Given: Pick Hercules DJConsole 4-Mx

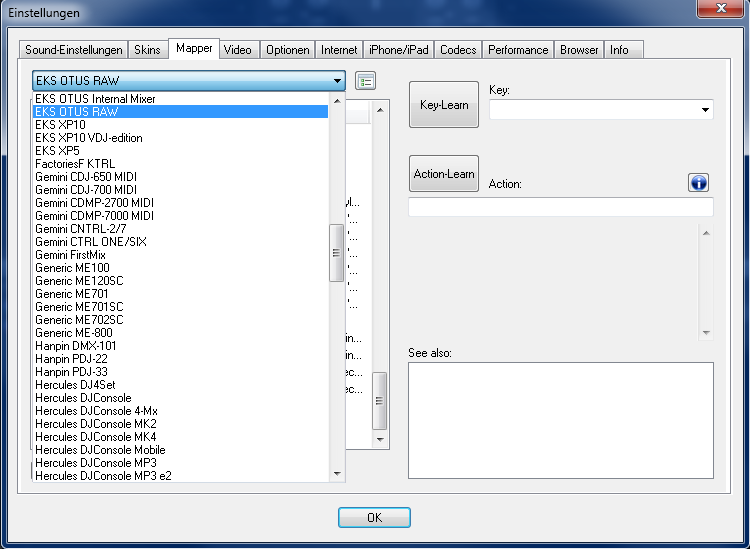Looking at the screenshot, I should [181, 410].
